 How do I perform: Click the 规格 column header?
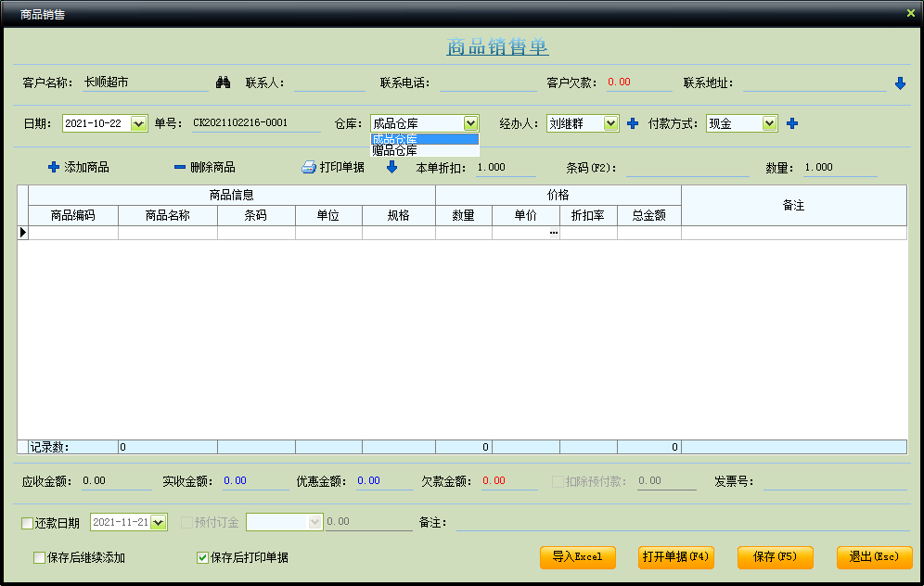pyautogui.click(x=399, y=215)
